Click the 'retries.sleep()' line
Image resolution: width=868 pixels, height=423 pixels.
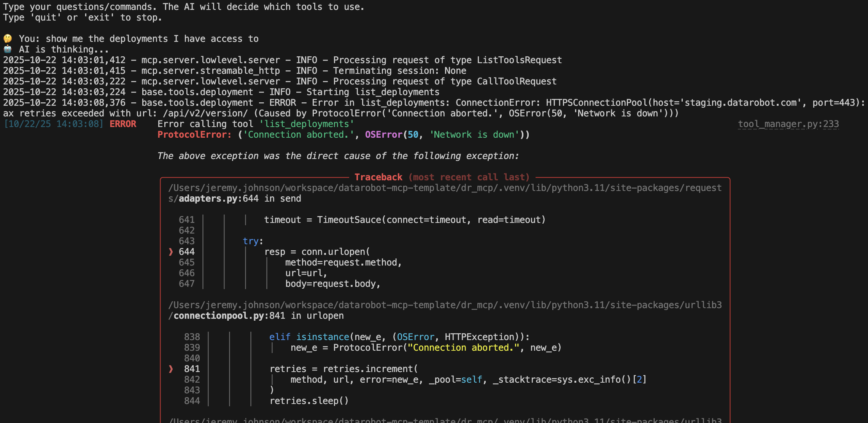coord(309,401)
